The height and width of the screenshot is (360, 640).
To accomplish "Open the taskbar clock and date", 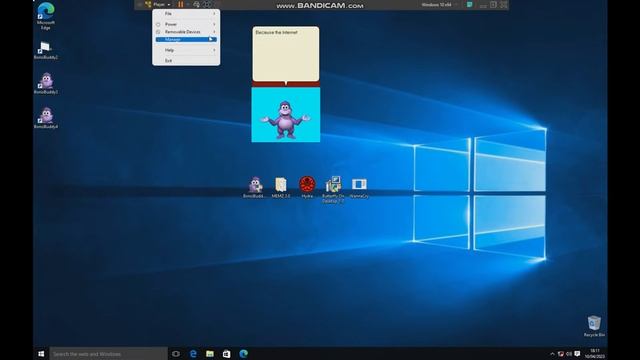I will coord(595,353).
